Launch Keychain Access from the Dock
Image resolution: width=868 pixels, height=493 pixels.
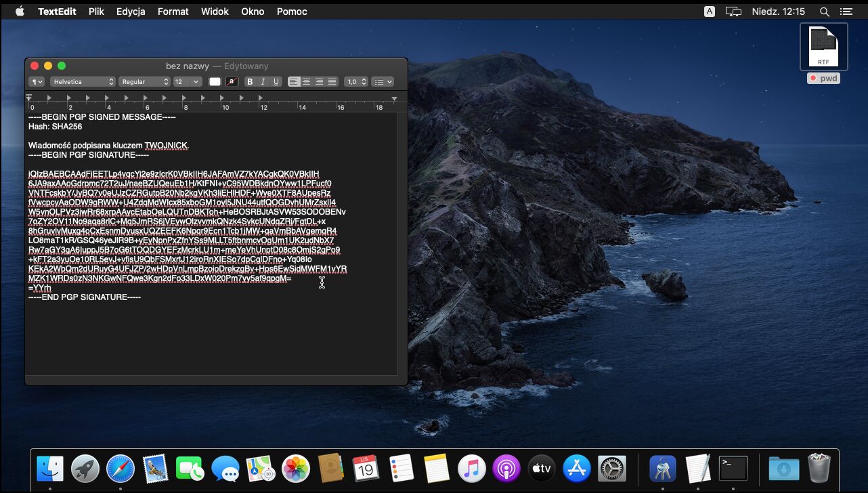pos(662,468)
